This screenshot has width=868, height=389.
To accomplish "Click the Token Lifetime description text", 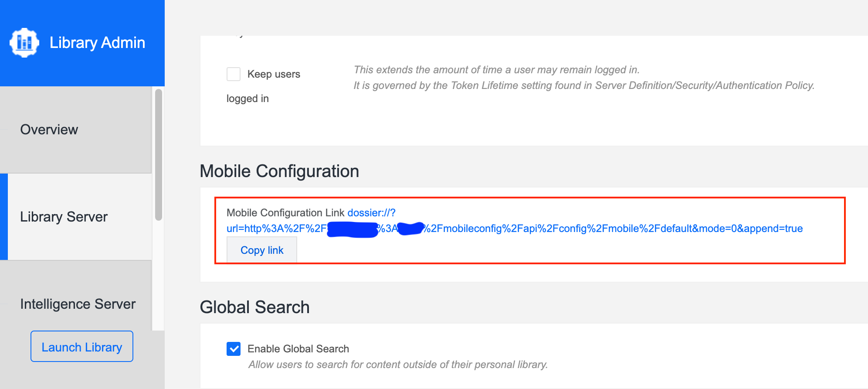I will tap(584, 85).
